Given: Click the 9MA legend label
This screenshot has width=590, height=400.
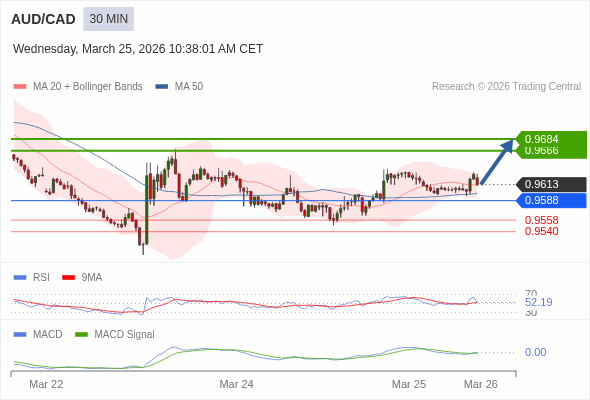Looking at the screenshot, I should (x=92, y=278).
